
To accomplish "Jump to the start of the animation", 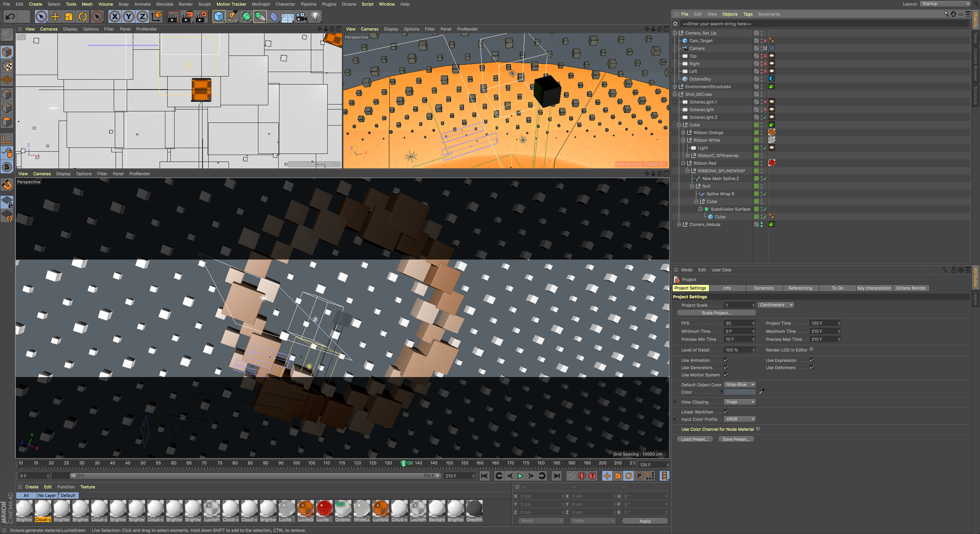I will point(484,476).
